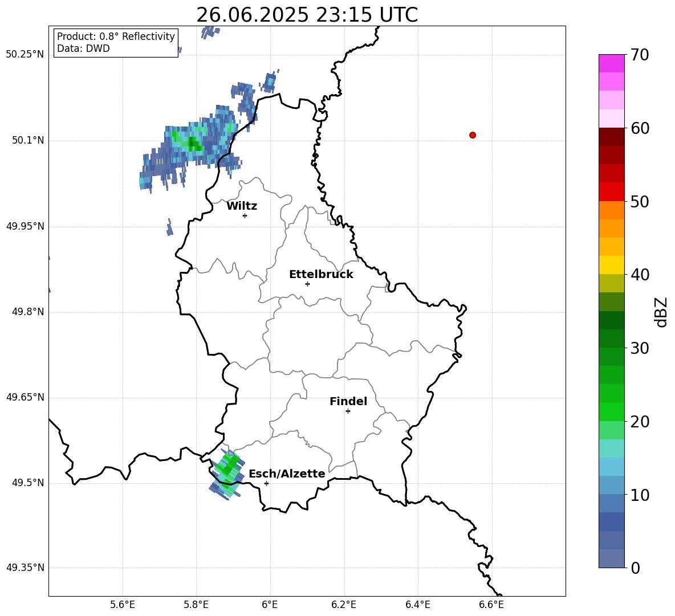
Task: Click the 49.5°N latitude label
Action: (x=28, y=483)
